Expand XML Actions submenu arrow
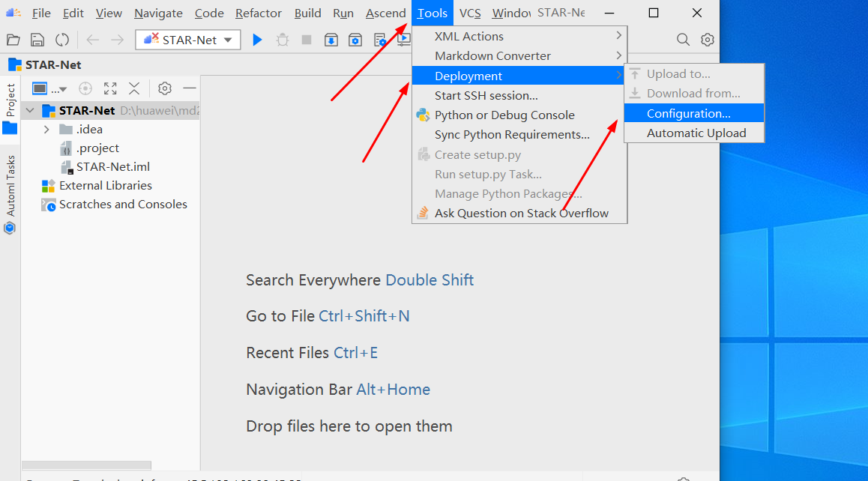 (x=618, y=35)
